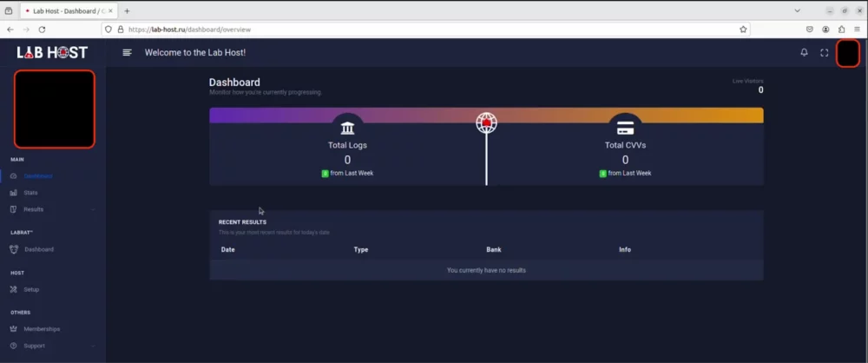Click the 'You currently have no results' row
Screen dimensions: 868x363
[487, 270]
